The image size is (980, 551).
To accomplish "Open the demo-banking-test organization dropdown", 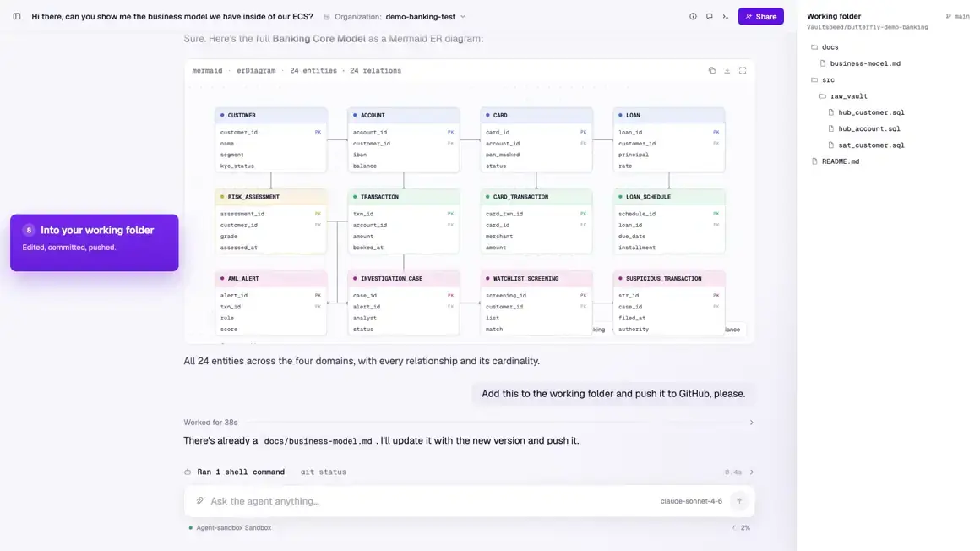I will [425, 17].
